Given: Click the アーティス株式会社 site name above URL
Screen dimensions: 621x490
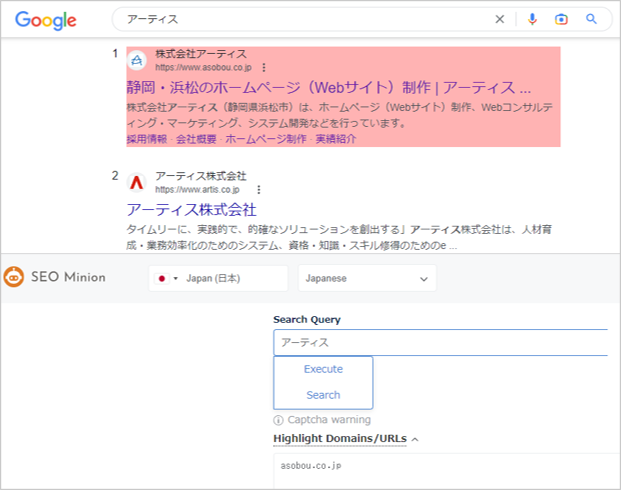Looking at the screenshot, I should pyautogui.click(x=200, y=176).
